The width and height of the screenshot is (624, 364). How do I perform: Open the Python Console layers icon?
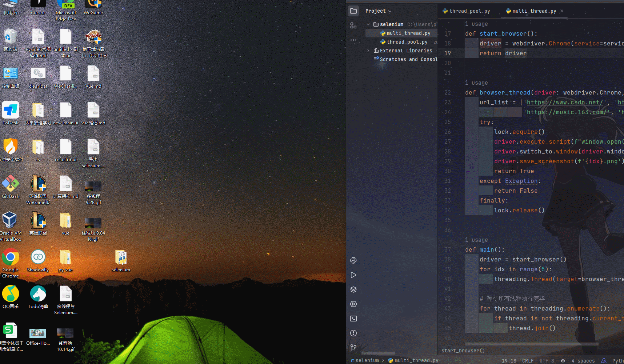tap(353, 289)
